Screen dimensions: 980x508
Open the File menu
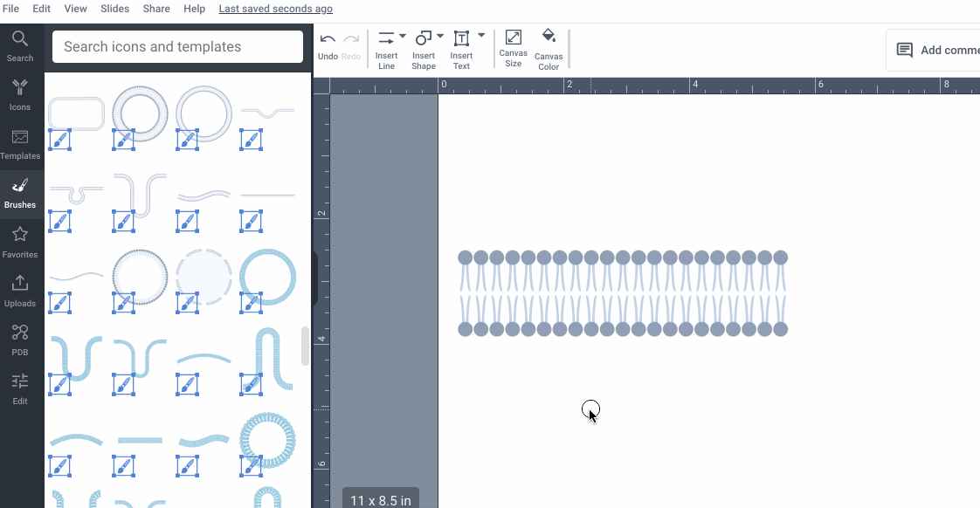coord(10,9)
